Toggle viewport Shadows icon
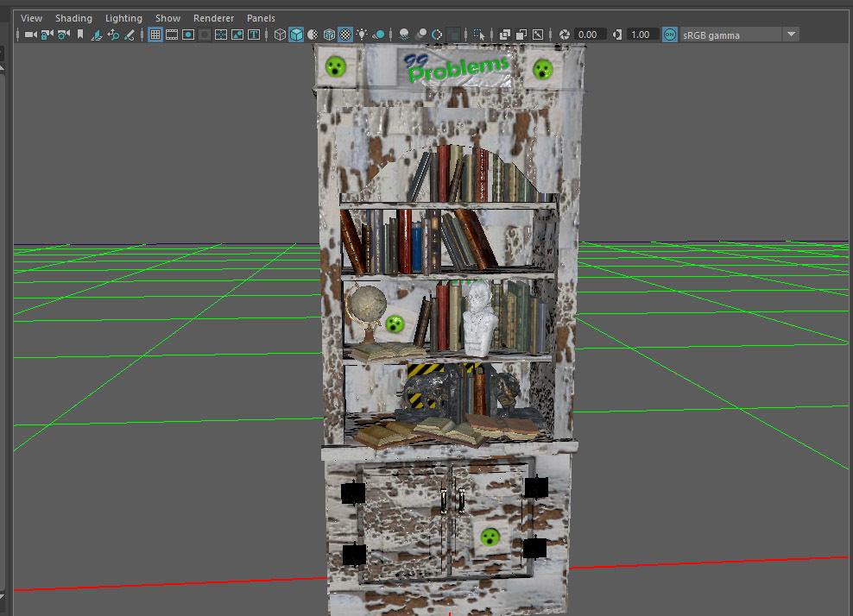Viewport: 853px width, 616px height. pos(379,35)
